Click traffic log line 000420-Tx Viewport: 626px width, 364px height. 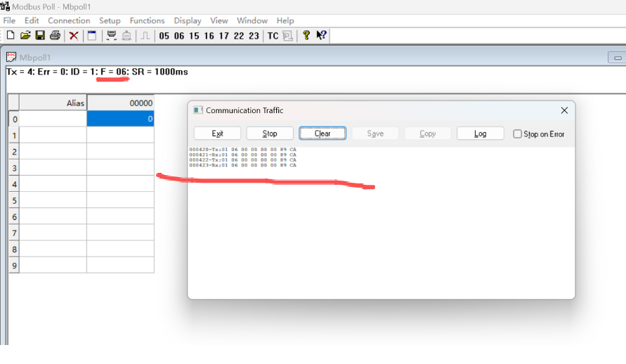242,150
